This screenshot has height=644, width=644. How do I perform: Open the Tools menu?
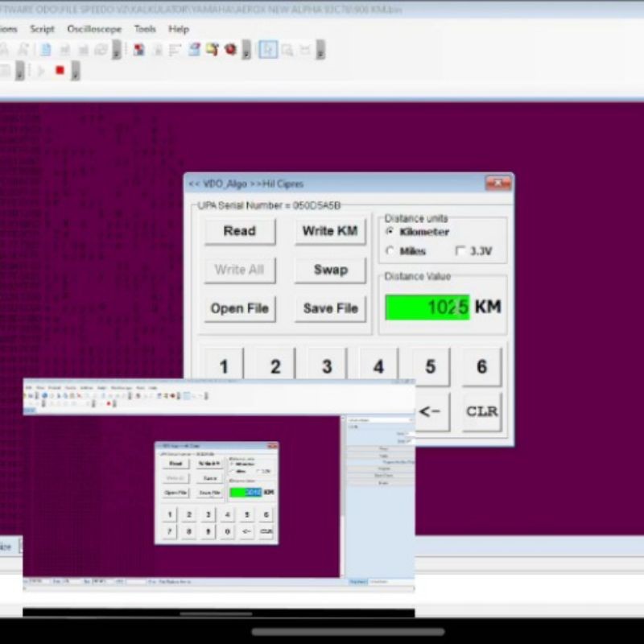click(144, 29)
